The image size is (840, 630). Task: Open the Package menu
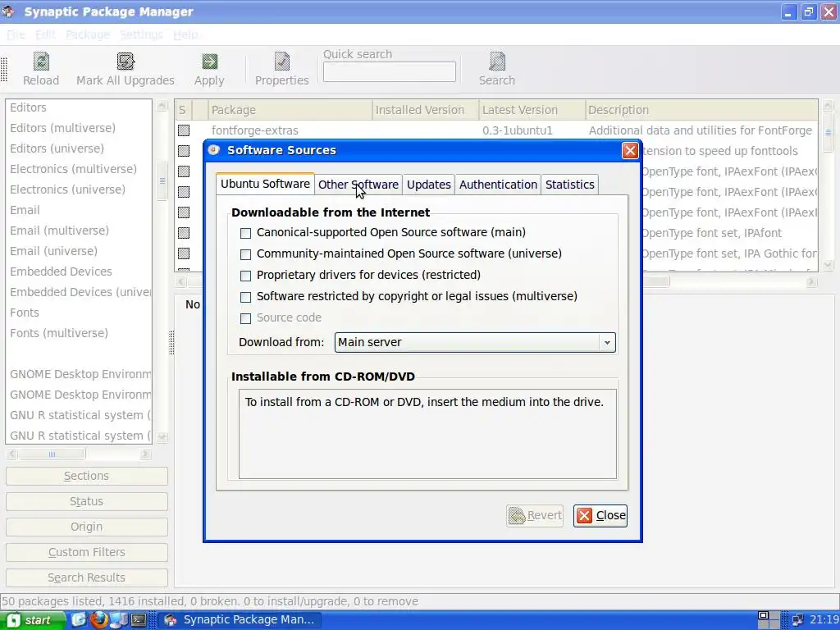(x=88, y=34)
